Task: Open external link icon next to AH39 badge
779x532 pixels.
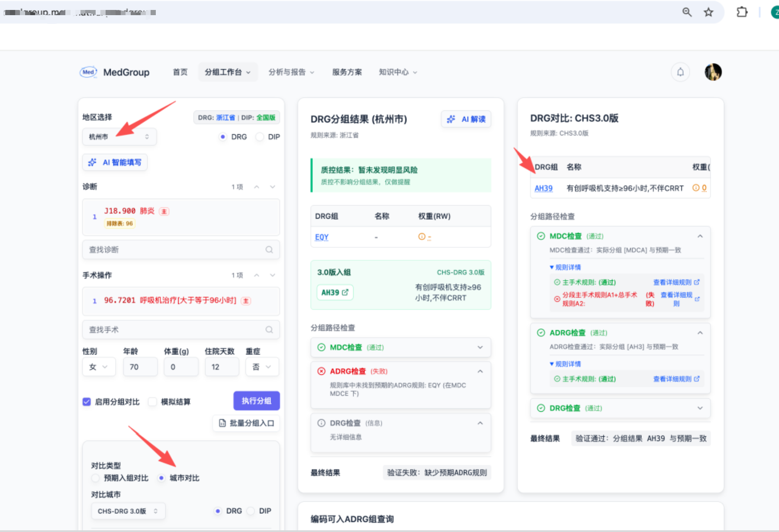Action: pos(345,293)
